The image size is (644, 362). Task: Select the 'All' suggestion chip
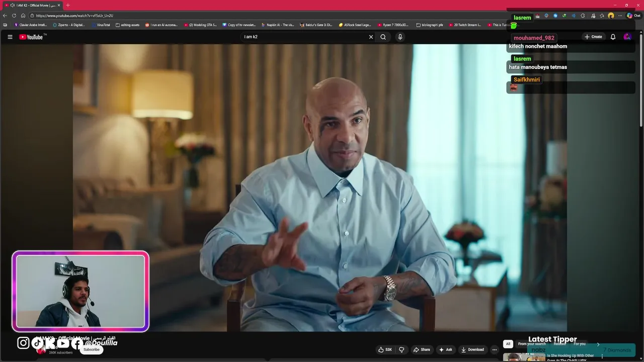click(x=508, y=344)
